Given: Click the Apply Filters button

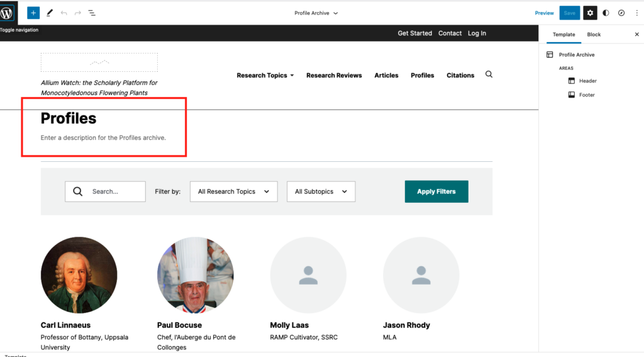Looking at the screenshot, I should pyautogui.click(x=436, y=191).
